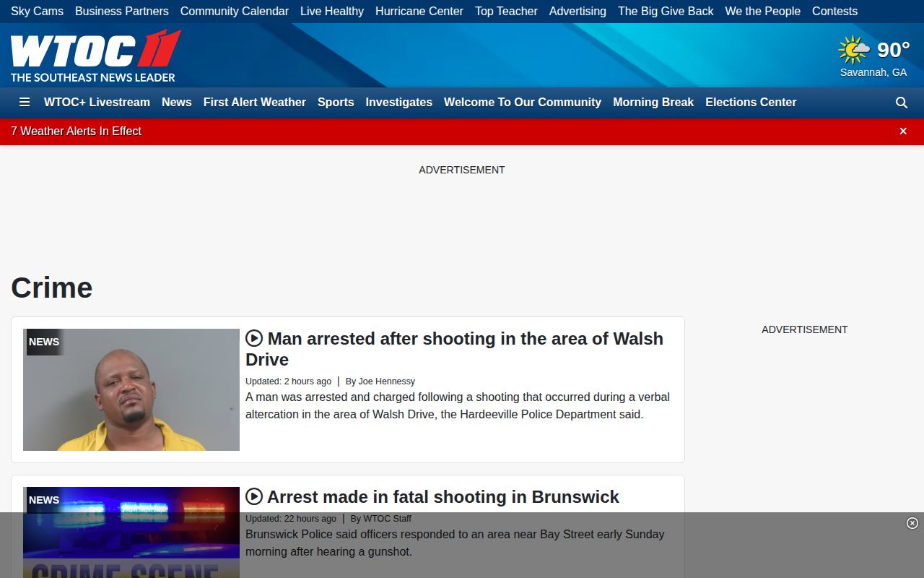The width and height of the screenshot is (924, 578).
Task: Click 7 Weather Alerts In Effect
Action: tap(76, 131)
